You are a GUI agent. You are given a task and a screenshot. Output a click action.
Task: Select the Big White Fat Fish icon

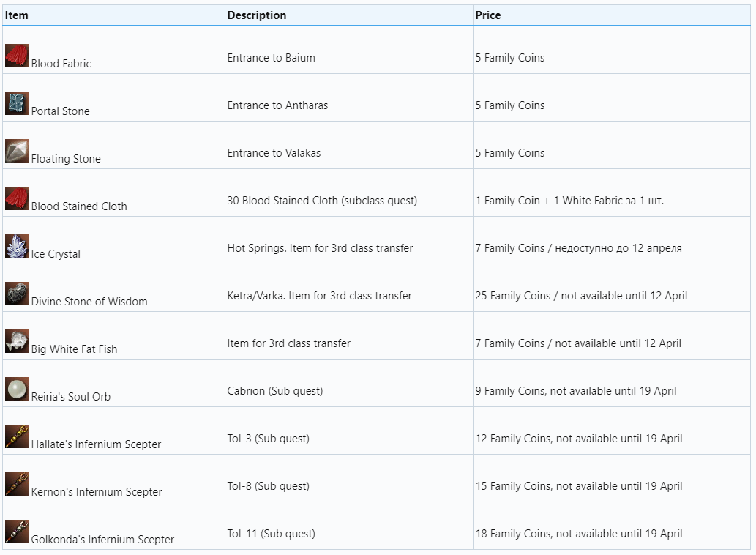[x=17, y=341]
